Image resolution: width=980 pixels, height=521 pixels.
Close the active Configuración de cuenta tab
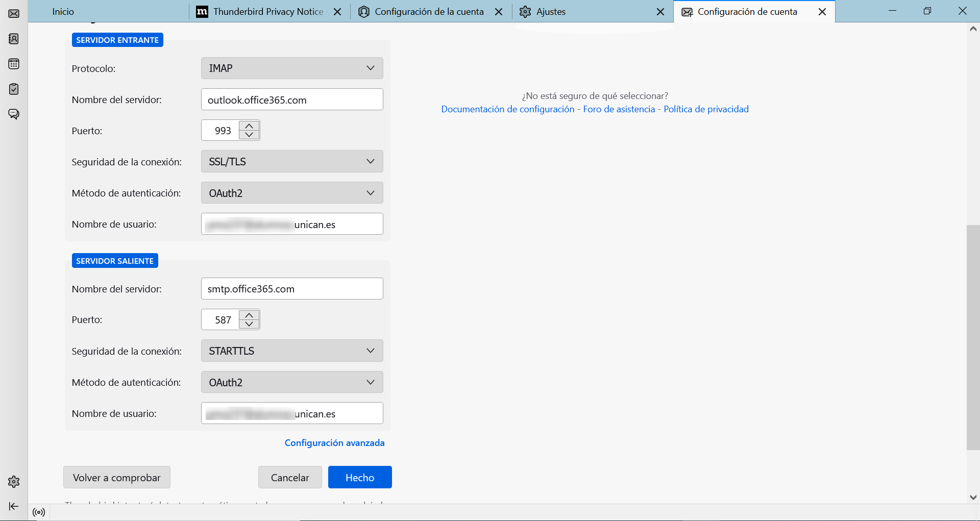pos(822,12)
